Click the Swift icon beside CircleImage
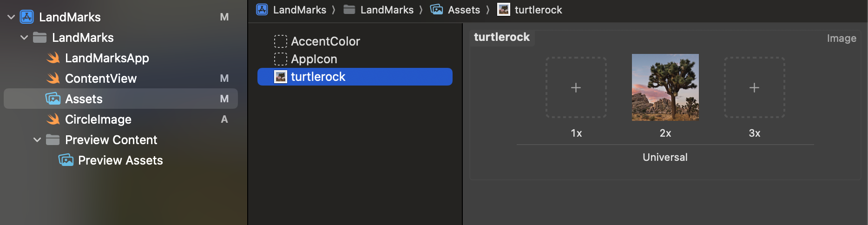 (x=53, y=119)
